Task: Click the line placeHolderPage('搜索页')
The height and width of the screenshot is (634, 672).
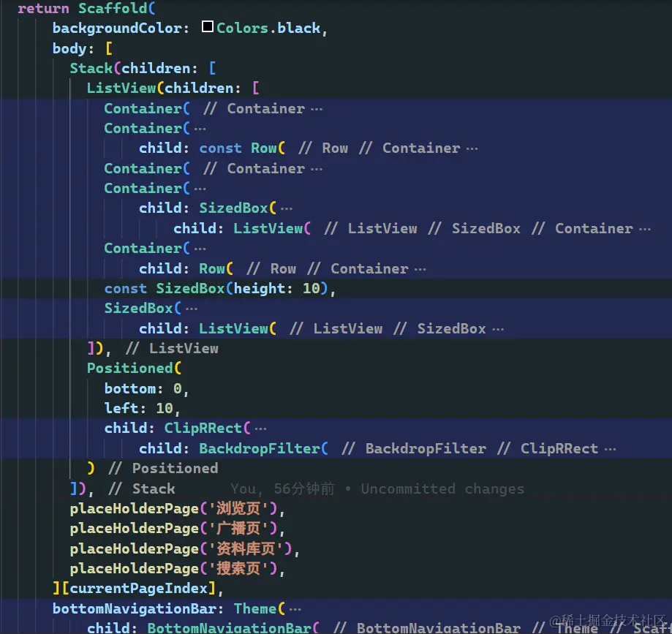Action: 177,569
